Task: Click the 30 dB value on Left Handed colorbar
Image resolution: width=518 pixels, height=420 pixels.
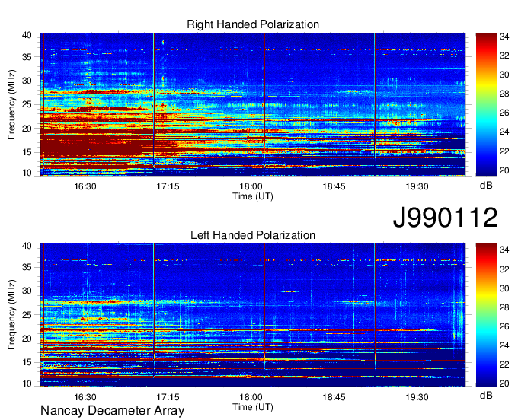Action: [504, 288]
